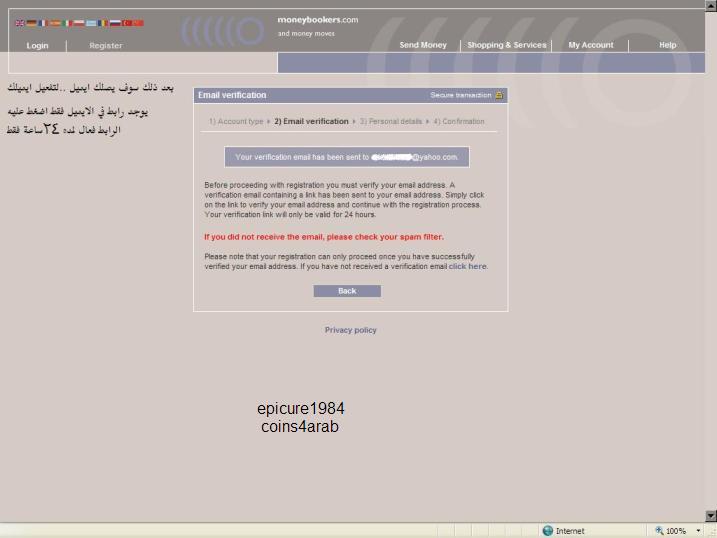Click the '1) Account type' step
The width and height of the screenshot is (717, 538).
pyautogui.click(x=236, y=122)
